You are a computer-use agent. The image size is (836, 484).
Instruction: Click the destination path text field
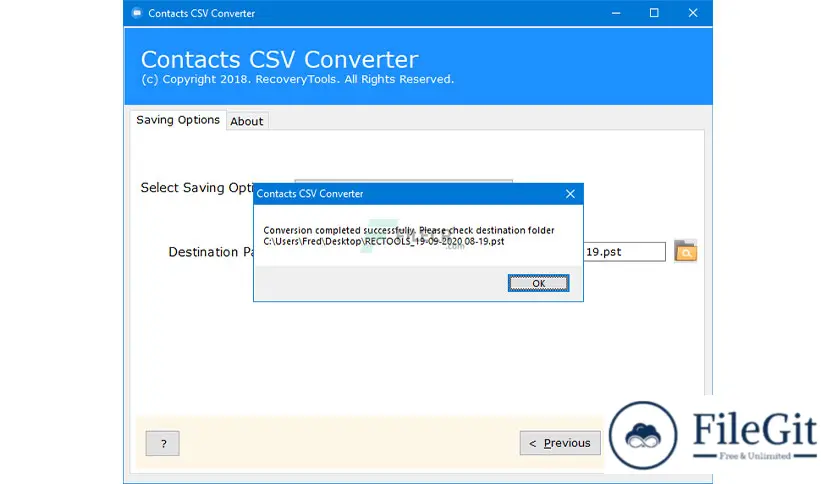pyautogui.click(x=624, y=252)
